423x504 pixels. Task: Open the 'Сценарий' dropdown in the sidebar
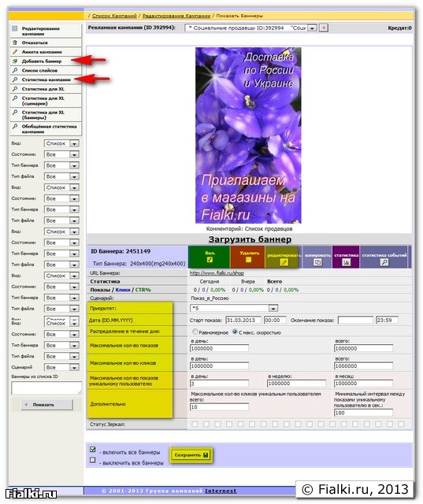pyautogui.click(x=61, y=368)
